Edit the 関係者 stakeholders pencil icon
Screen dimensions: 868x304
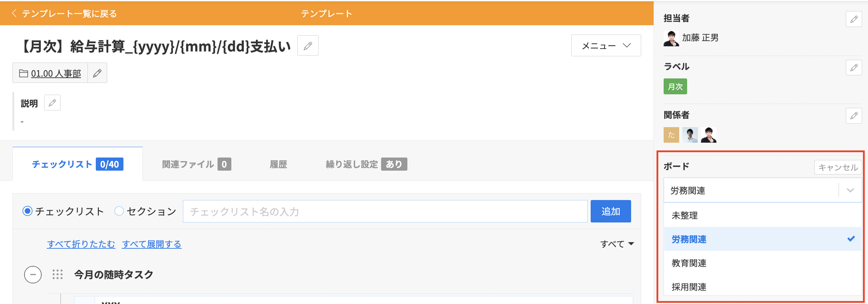tap(853, 115)
